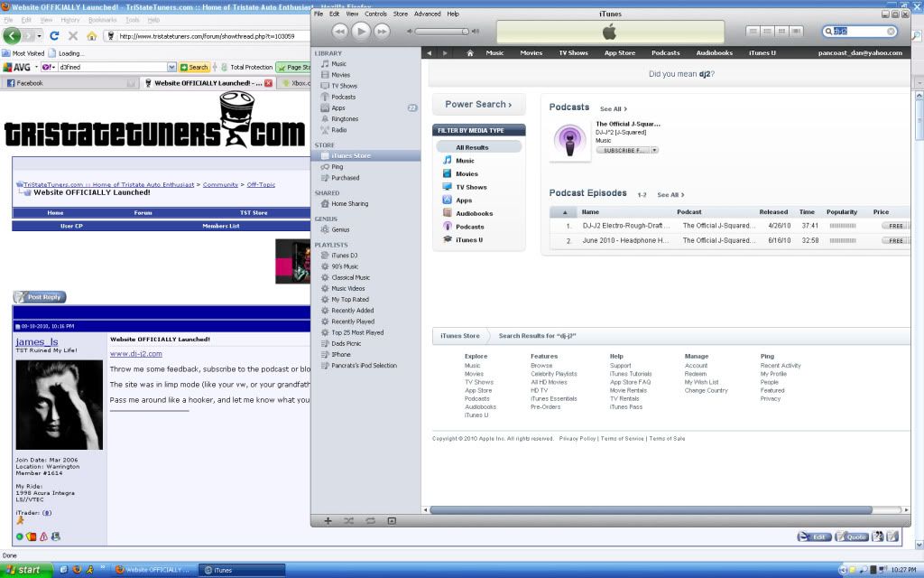
Task: Click shuffle icon at bottom of iTunes
Action: coord(348,520)
